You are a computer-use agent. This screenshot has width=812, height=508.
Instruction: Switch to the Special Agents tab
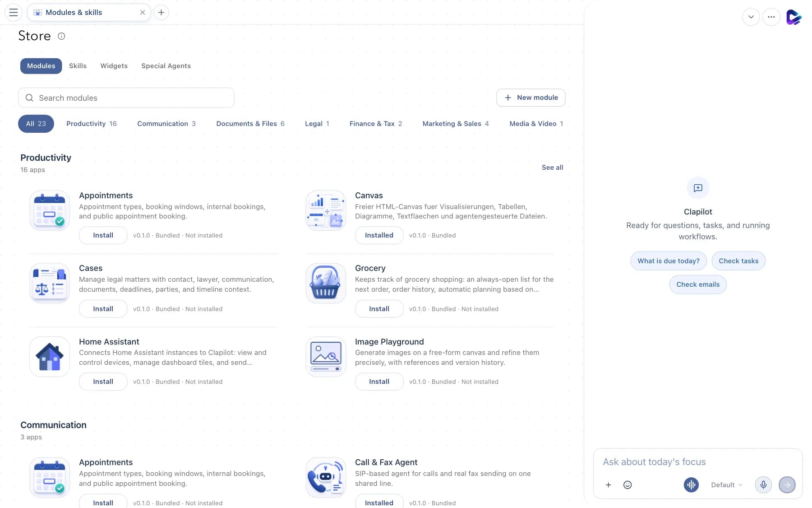tap(166, 66)
